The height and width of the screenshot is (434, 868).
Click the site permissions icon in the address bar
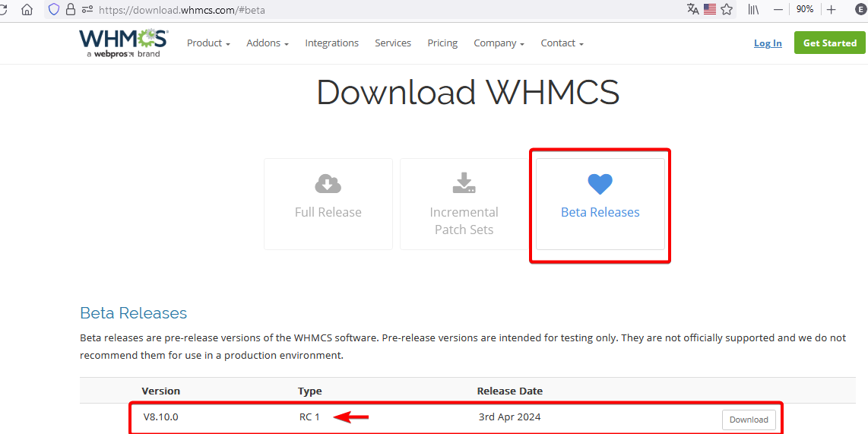[87, 9]
